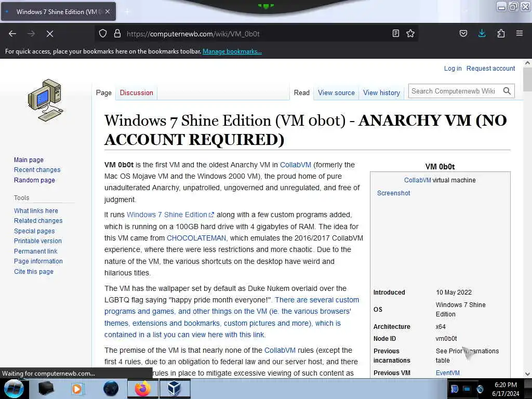Click the browser address bar
This screenshot has height=399, width=532.
click(x=256, y=34)
